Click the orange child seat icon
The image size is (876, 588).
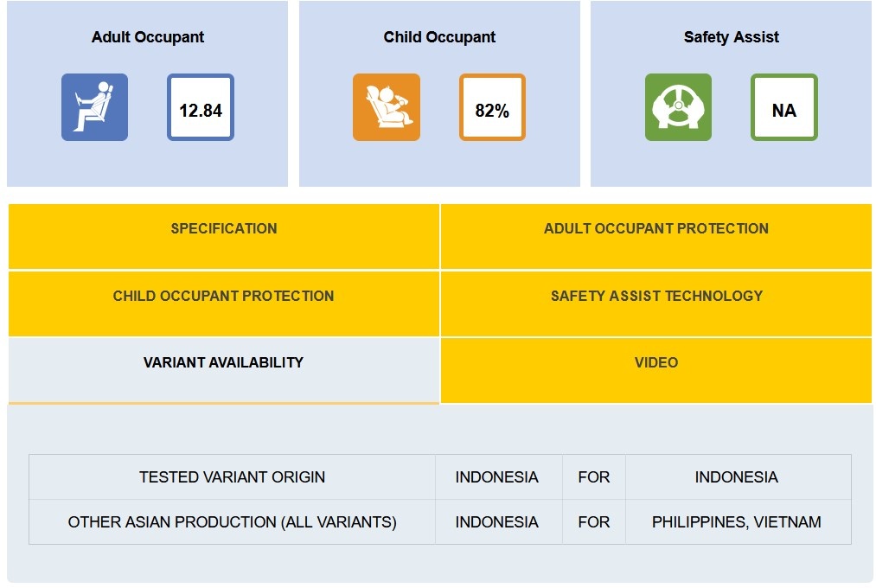386,107
